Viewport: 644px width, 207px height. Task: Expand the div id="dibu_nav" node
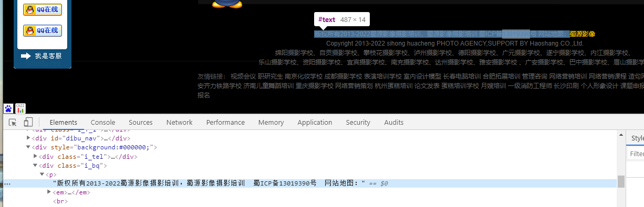pos(29,138)
